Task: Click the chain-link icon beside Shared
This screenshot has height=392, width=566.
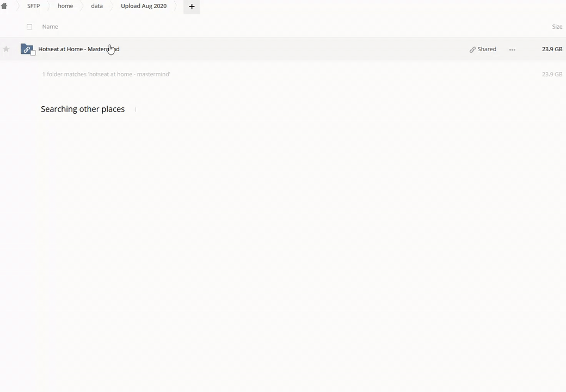Action: 472,50
